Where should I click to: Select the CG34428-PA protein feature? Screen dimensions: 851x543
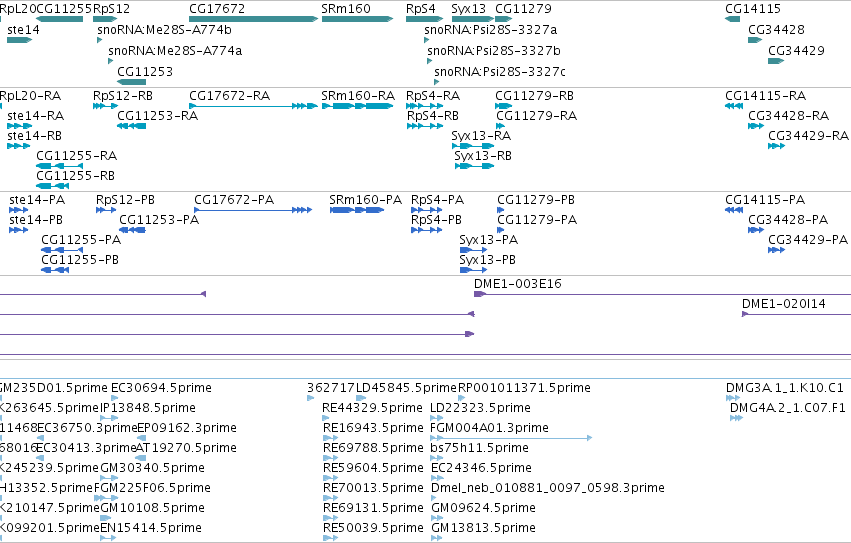point(756,230)
